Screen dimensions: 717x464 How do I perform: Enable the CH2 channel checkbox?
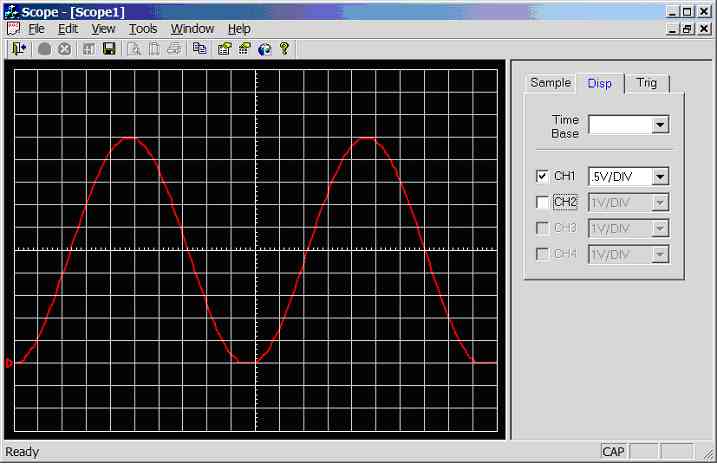tap(543, 202)
